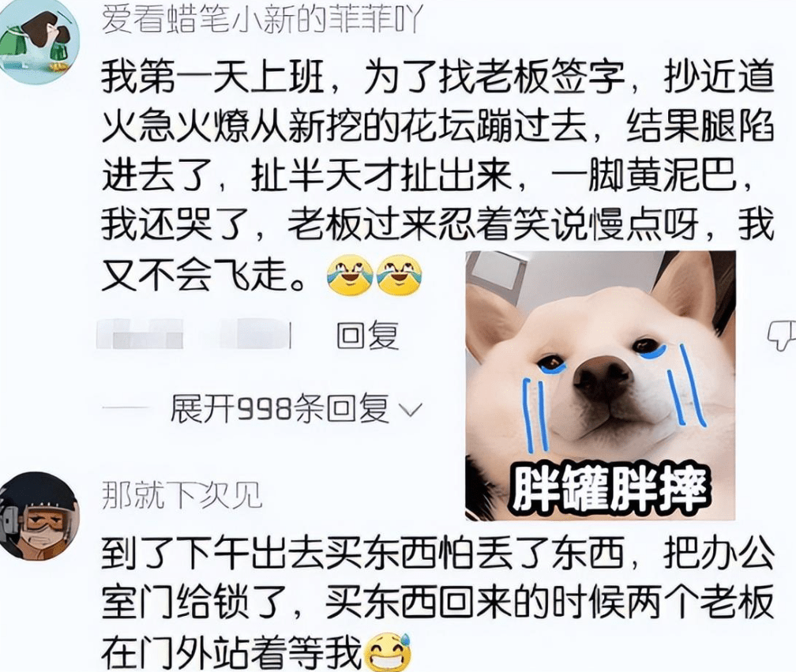This screenshot has height=672, width=796.
Task: Tap the sweat-smile emoji in second comment
Action: click(389, 651)
